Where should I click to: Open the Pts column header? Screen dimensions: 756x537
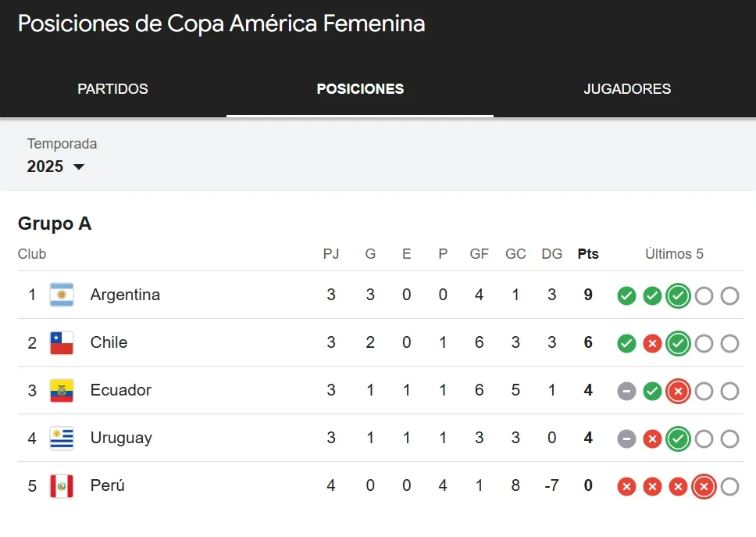[x=588, y=253]
